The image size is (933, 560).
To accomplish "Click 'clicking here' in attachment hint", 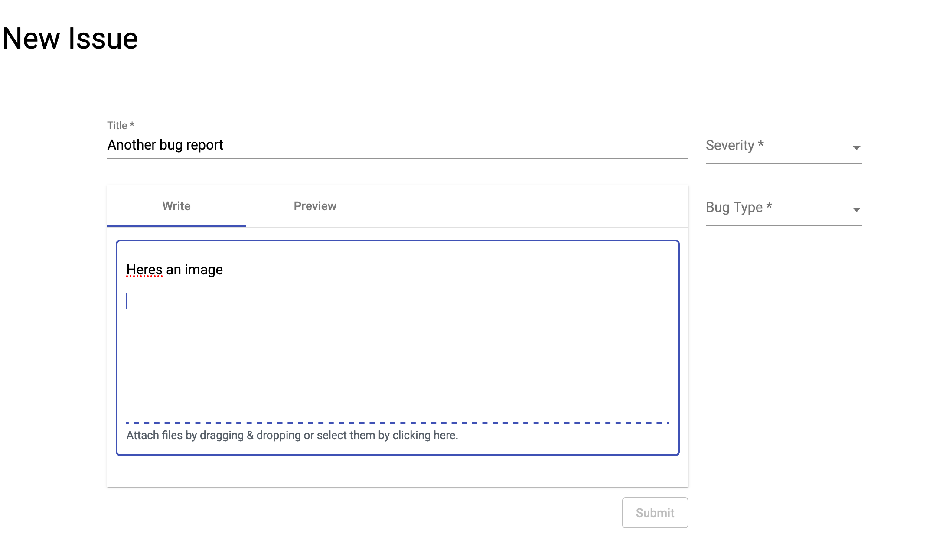I will (x=424, y=435).
